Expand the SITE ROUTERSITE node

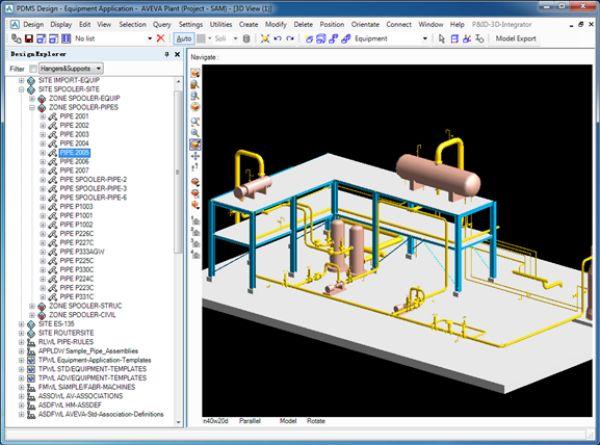(x=21, y=333)
